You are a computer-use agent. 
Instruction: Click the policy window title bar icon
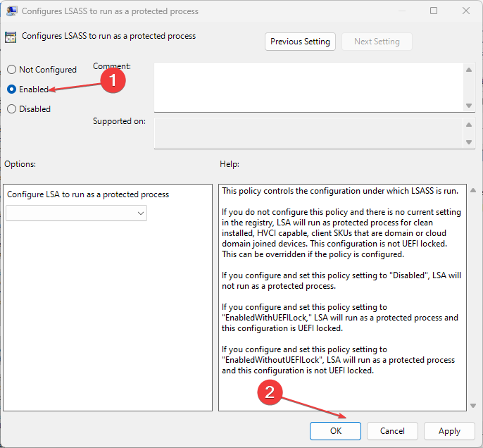(12, 11)
